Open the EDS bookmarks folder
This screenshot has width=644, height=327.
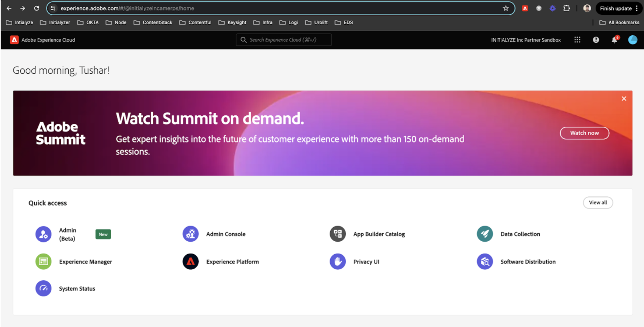pos(344,22)
